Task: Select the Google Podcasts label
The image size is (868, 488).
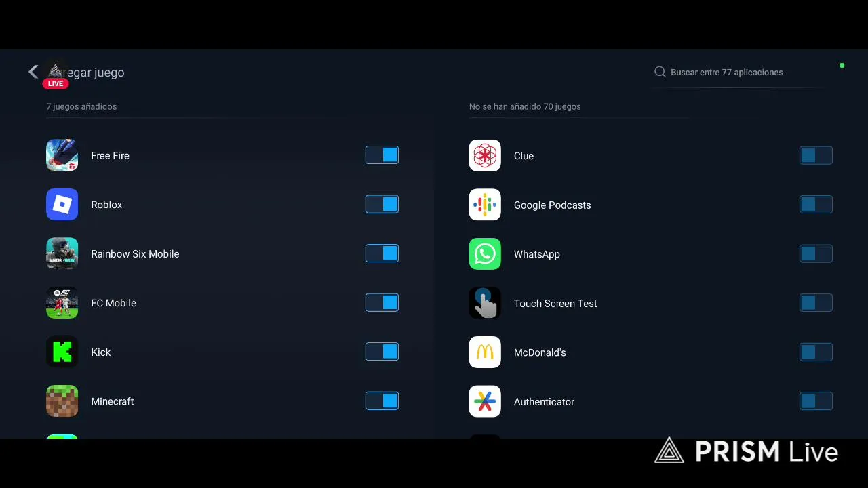Action: click(x=552, y=205)
